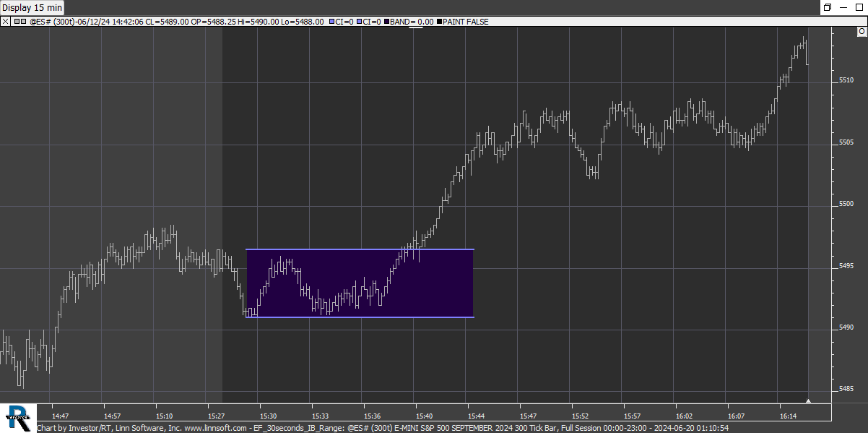Click the www.linnsoft.com text in footer

[x=214, y=428]
